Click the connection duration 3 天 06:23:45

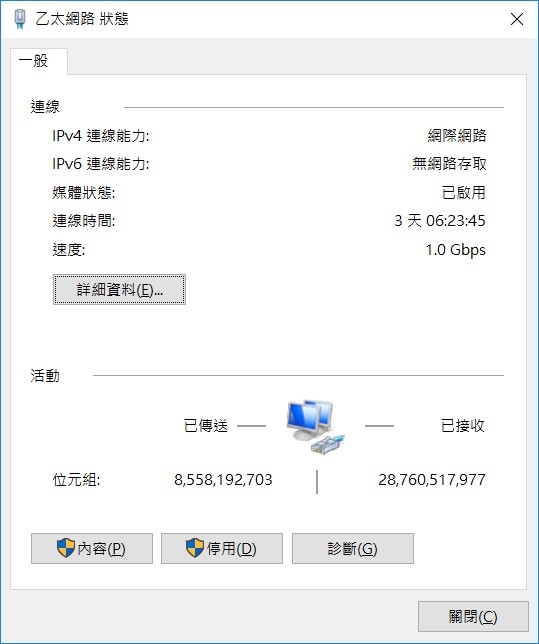pos(440,221)
